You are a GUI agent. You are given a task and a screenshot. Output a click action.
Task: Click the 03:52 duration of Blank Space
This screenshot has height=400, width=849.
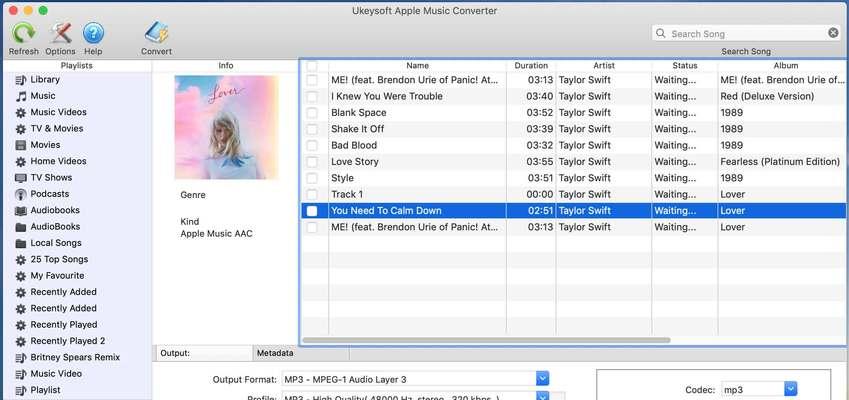click(x=540, y=113)
